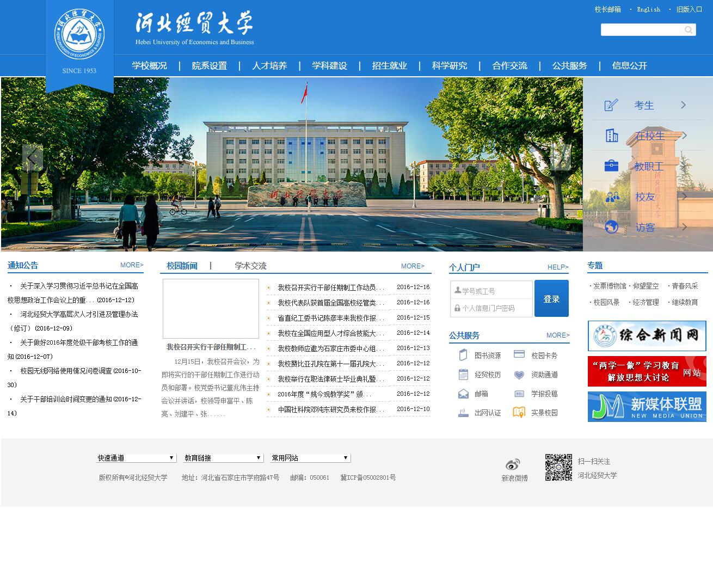This screenshot has height=588, width=713.
Task: Switch to the 学术交流 tab
Action: pyautogui.click(x=250, y=266)
